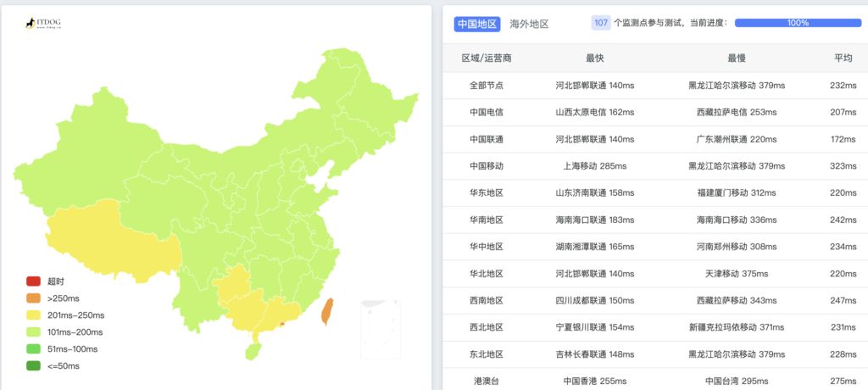Screen dimensions: 868x390
Task: Click the 323ms average for 中国移动
Action: coord(843,165)
